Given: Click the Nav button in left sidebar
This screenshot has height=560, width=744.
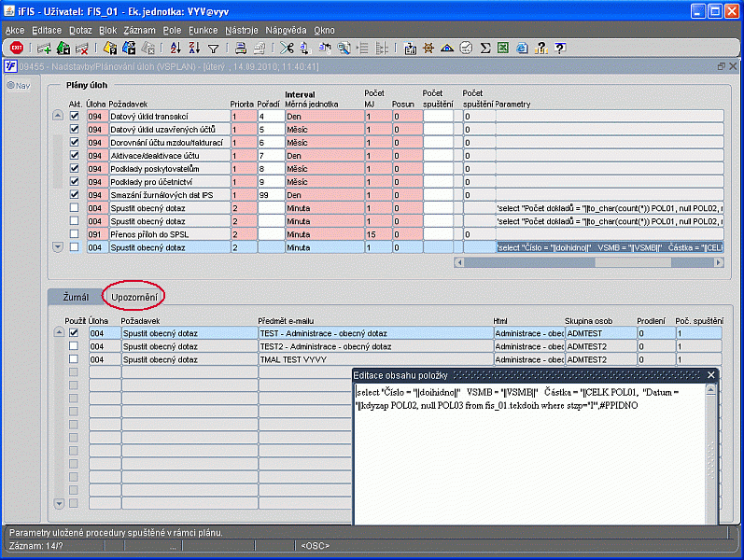Looking at the screenshot, I should coord(19,86).
